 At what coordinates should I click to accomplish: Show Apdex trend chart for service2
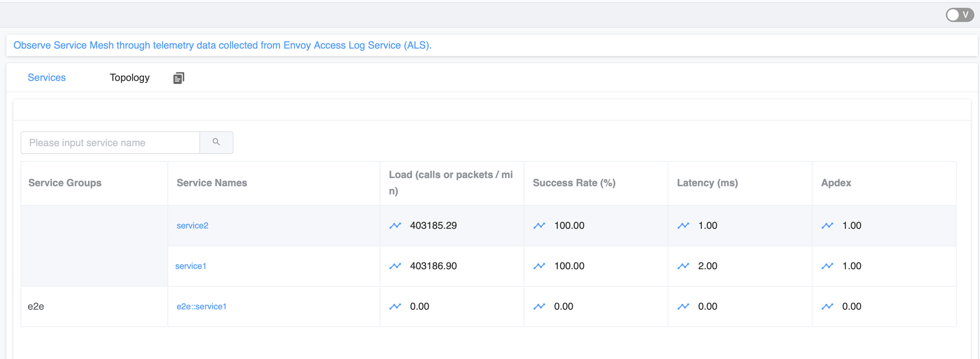coord(827,226)
